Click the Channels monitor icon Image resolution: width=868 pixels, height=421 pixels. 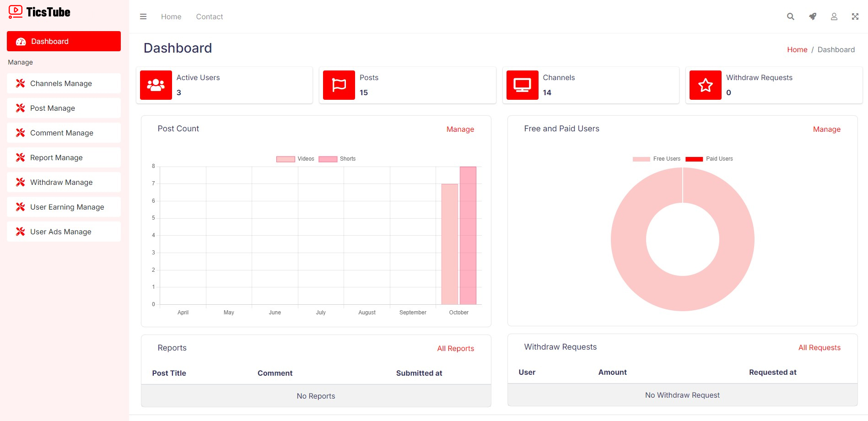pos(522,85)
